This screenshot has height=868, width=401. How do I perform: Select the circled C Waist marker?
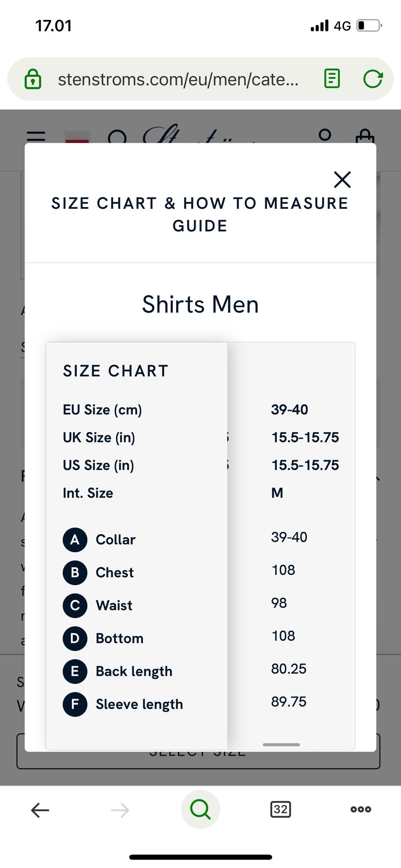(x=75, y=605)
